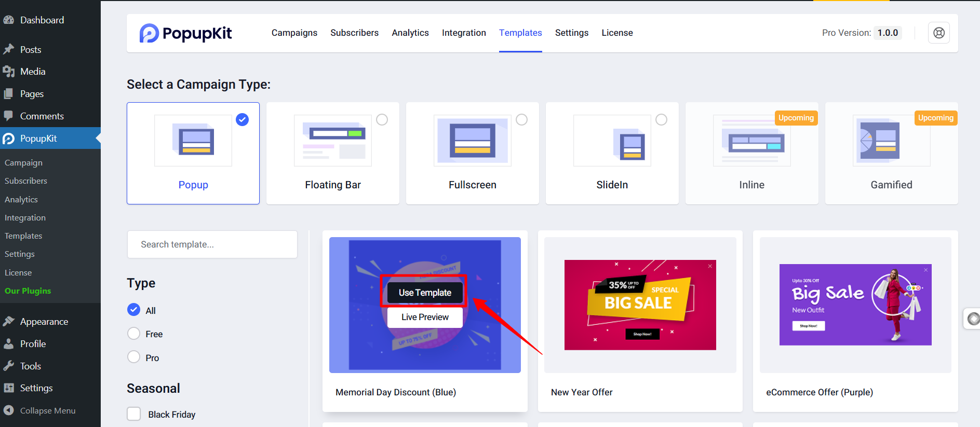Click the Upcoming badge on Gamified
This screenshot has height=427, width=980.
pos(936,118)
